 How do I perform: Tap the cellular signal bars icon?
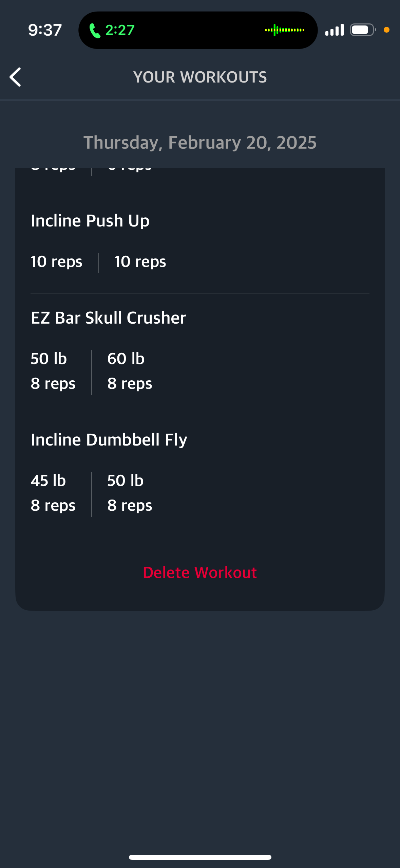(334, 30)
